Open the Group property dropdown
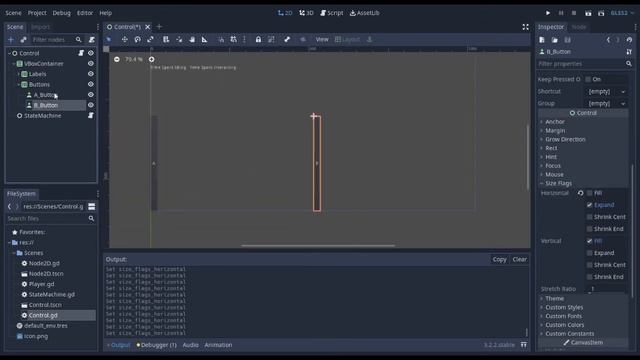This screenshot has height=360, width=640. coord(607,104)
